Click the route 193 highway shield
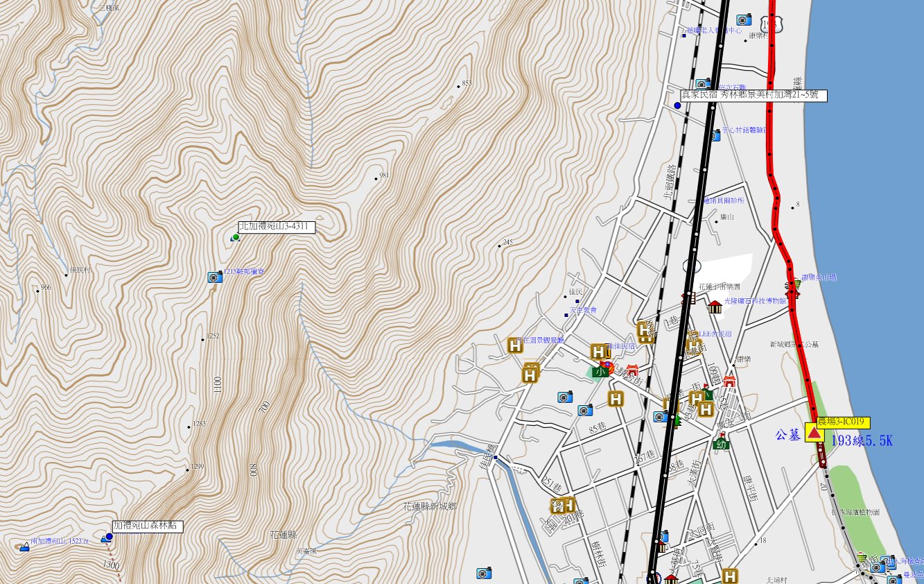 772,22
